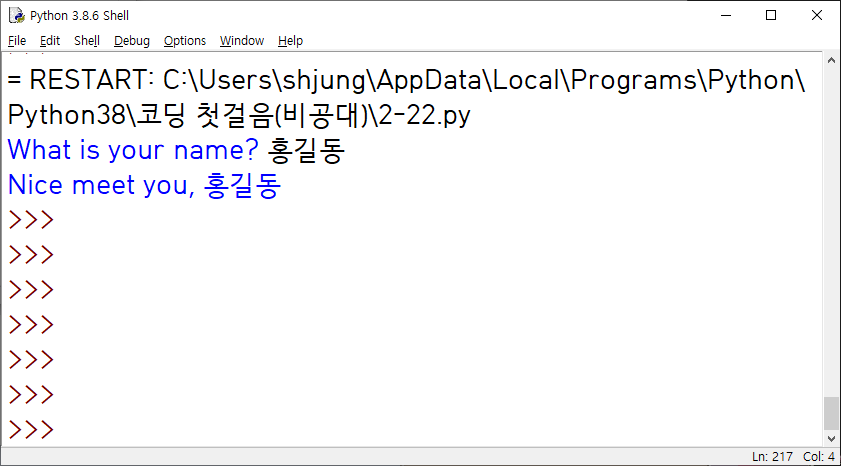Open the File menu

point(17,41)
